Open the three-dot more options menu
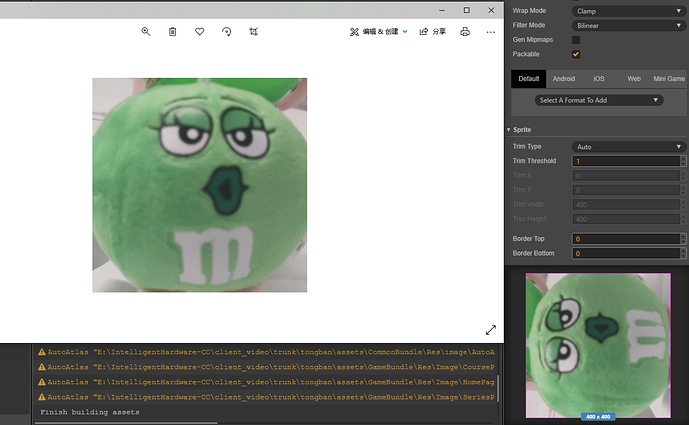689x425 pixels. click(x=491, y=32)
